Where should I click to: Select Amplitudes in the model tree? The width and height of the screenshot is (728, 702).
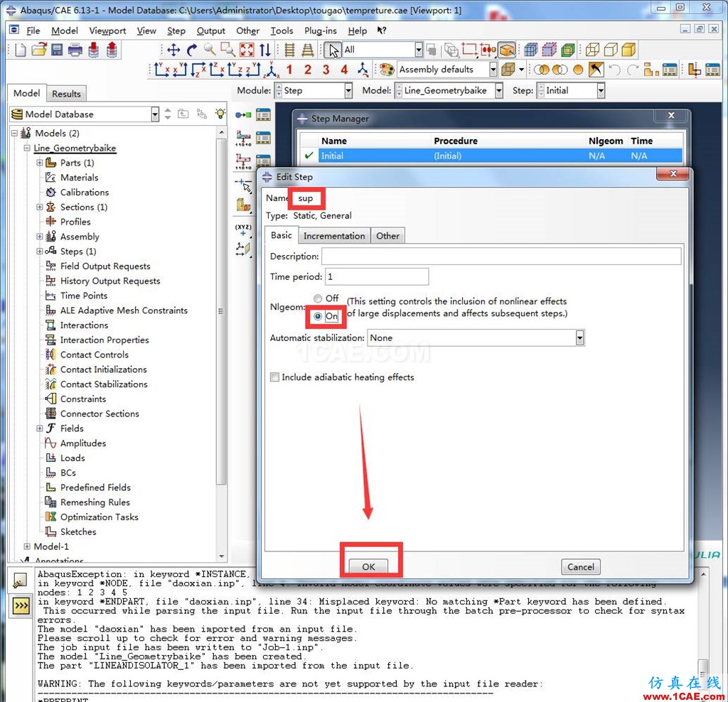click(x=83, y=443)
